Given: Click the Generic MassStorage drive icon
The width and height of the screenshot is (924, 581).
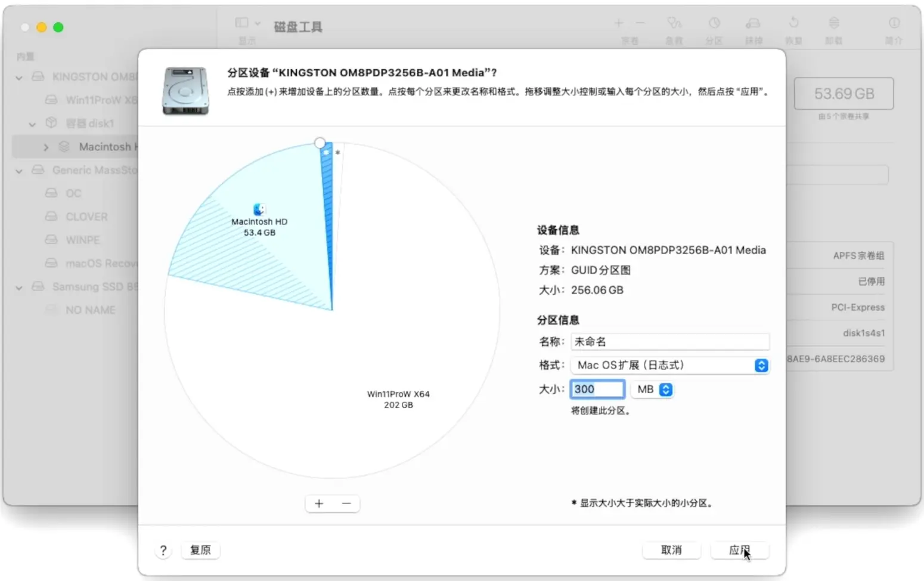Looking at the screenshot, I should [x=38, y=169].
